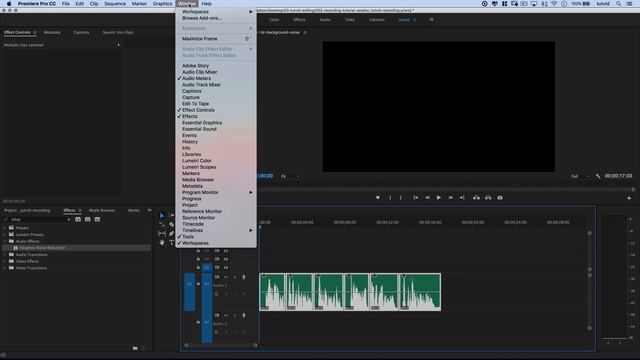The width and height of the screenshot is (640, 360).
Task: Filter effects by YUV icon
Action: tap(97, 219)
